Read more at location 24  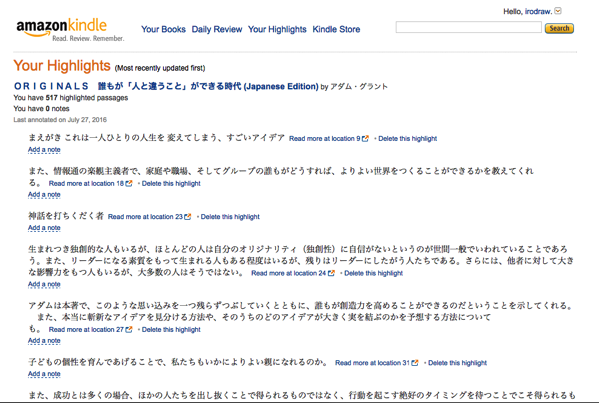(288, 273)
